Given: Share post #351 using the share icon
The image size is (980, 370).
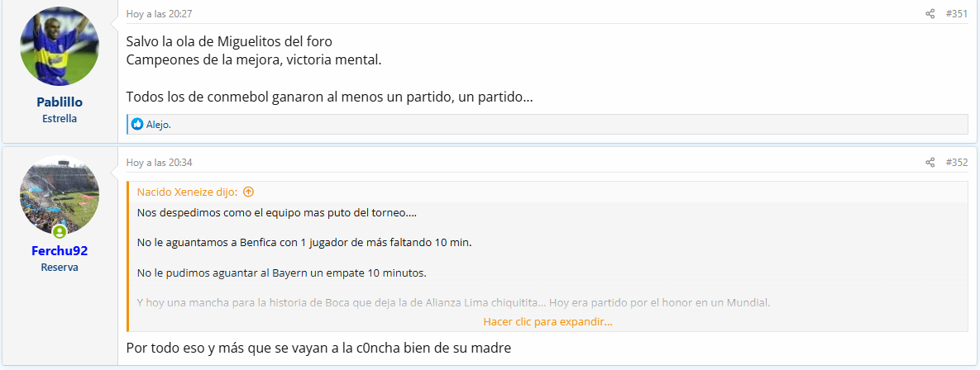Looking at the screenshot, I should (930, 14).
